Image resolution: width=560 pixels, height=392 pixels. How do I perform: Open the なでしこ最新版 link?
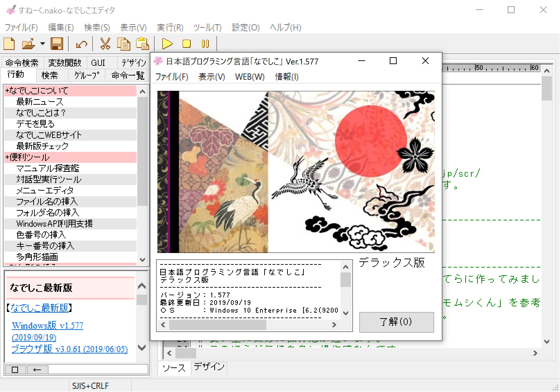click(40, 308)
